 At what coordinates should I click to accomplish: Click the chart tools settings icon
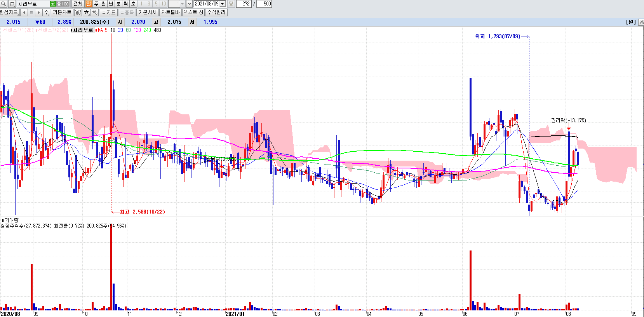pyautogui.click(x=78, y=12)
